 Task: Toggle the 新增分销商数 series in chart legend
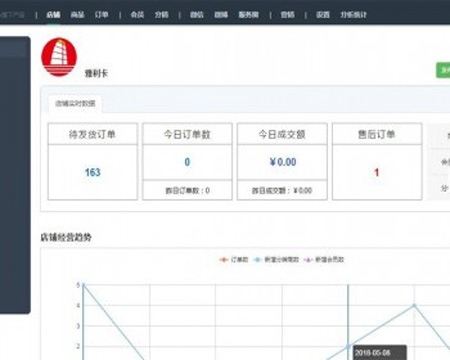[x=277, y=259]
